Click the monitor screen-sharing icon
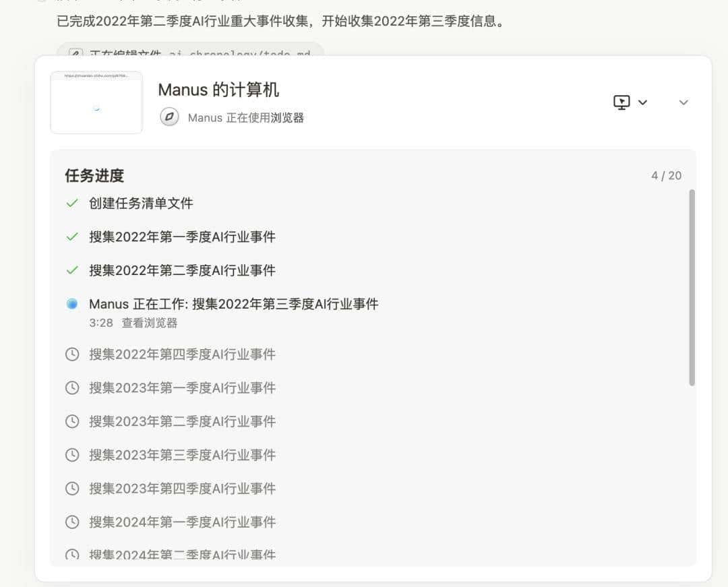 (621, 102)
